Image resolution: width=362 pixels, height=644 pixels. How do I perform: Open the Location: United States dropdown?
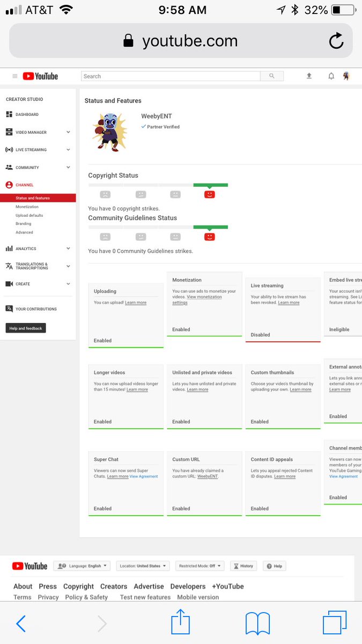143,566
